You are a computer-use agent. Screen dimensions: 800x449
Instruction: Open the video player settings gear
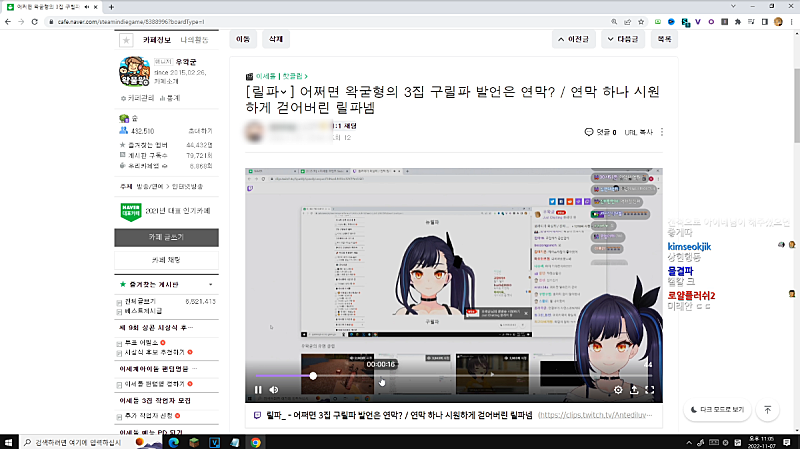618,390
